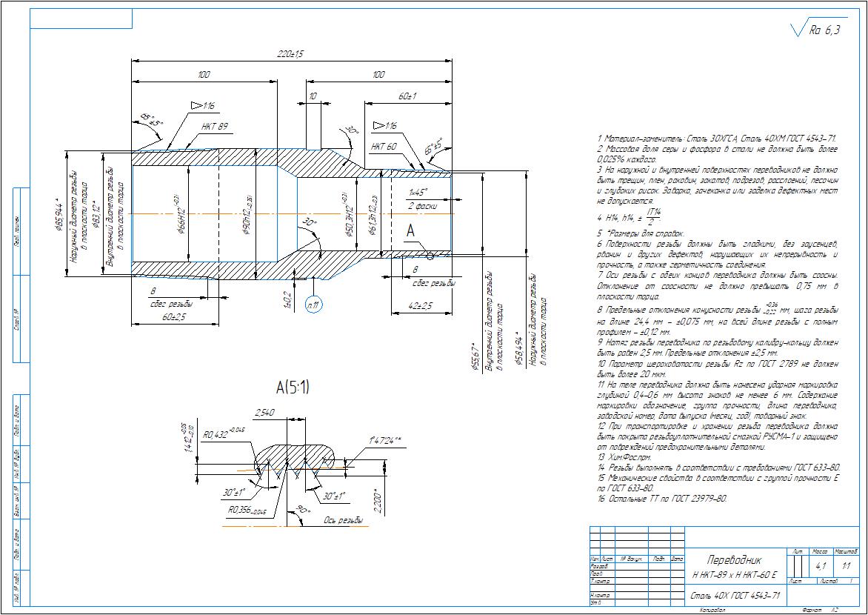
Task: Click the scale 1:1 cell in title block
Action: point(845,566)
